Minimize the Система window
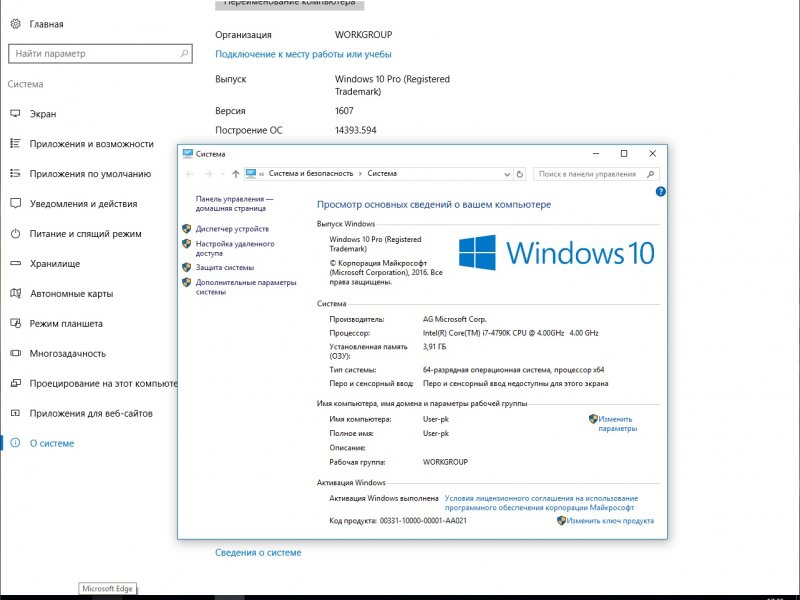 595,154
